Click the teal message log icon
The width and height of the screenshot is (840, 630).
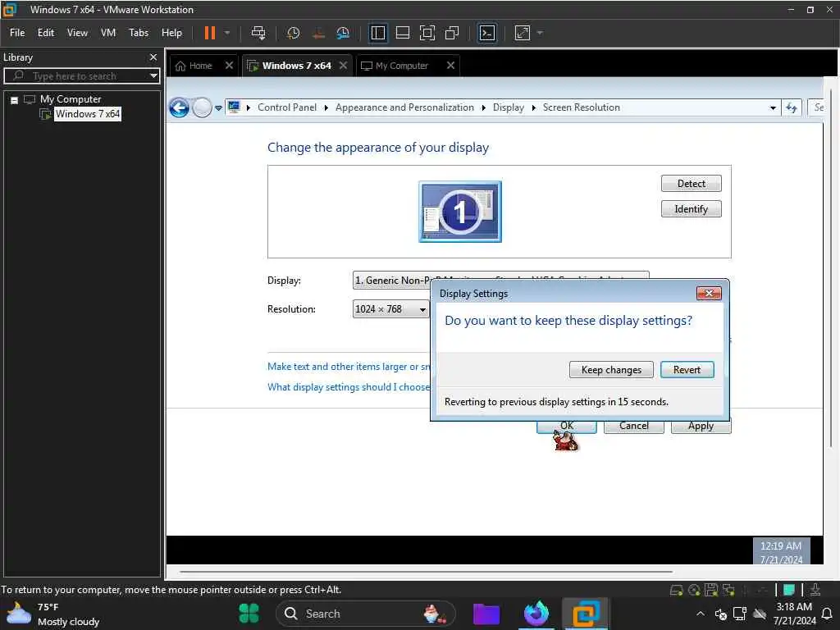pos(789,591)
